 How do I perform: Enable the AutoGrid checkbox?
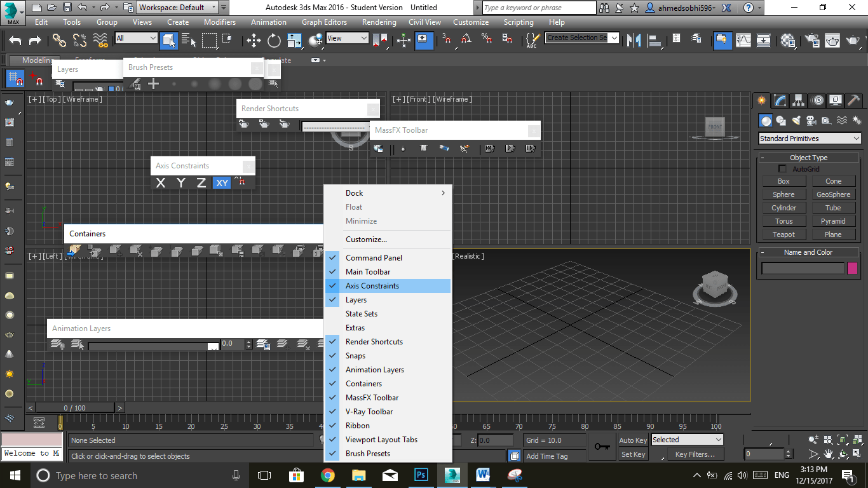(x=783, y=169)
